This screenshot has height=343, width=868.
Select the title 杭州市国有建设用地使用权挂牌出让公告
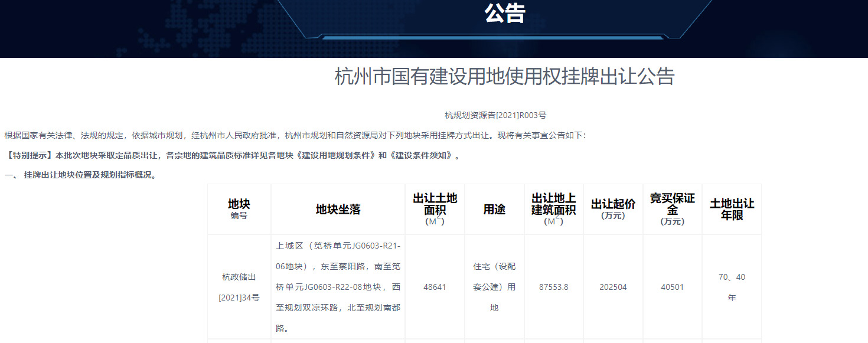point(505,77)
